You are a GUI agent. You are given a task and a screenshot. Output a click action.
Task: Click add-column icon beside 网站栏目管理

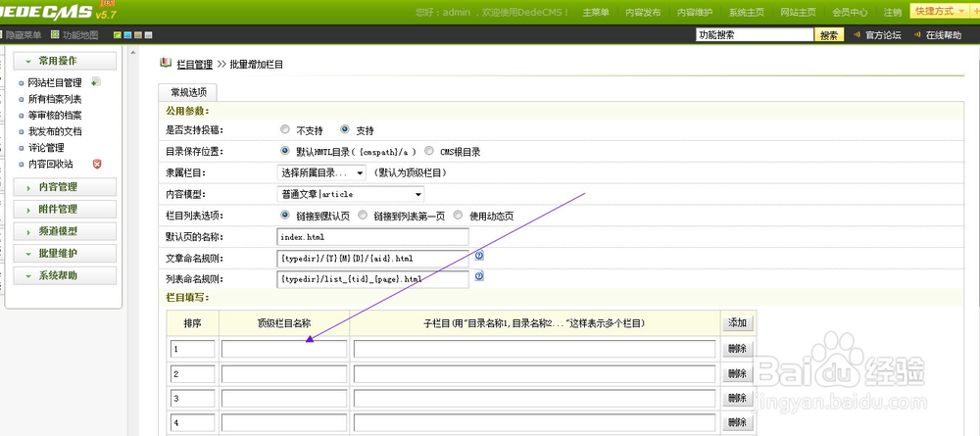(x=96, y=82)
